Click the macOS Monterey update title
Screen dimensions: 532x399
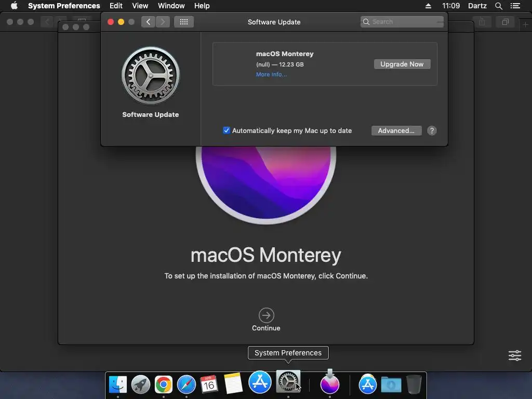(x=285, y=54)
